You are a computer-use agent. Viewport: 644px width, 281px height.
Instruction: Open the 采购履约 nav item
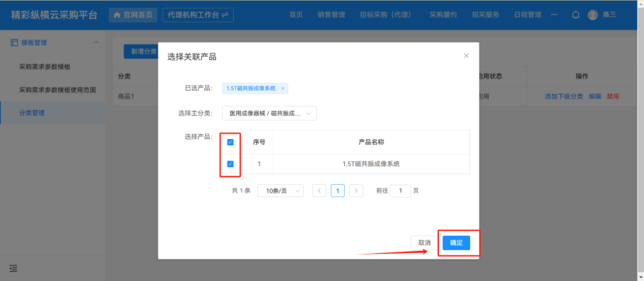(x=443, y=15)
